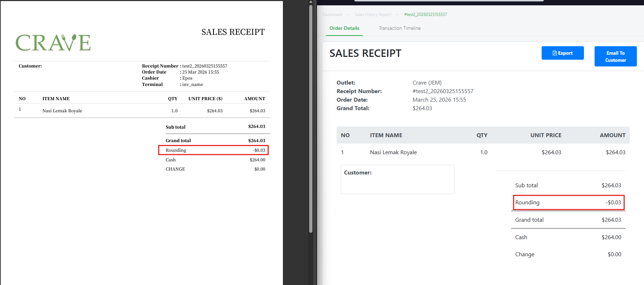Click the scroll-up arrow of PDF viewer
The height and width of the screenshot is (285, 644).
(x=311, y=2)
